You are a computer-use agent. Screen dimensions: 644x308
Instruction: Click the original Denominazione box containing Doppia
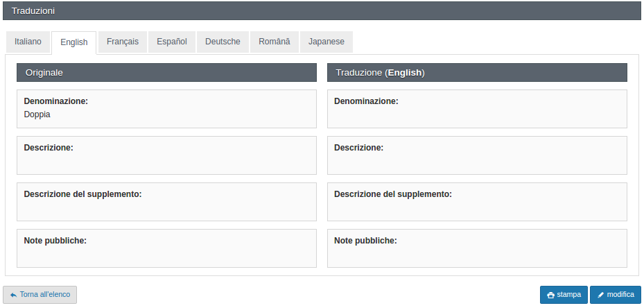pyautogui.click(x=166, y=109)
